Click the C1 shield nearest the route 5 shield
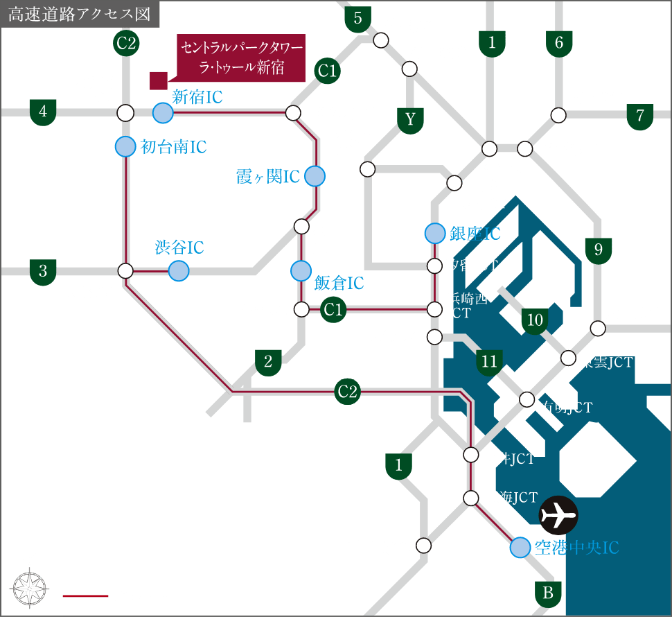672x617 pixels. click(328, 70)
